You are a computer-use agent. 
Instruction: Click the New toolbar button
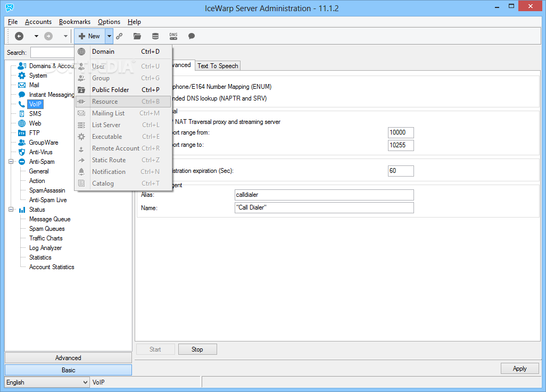point(89,36)
